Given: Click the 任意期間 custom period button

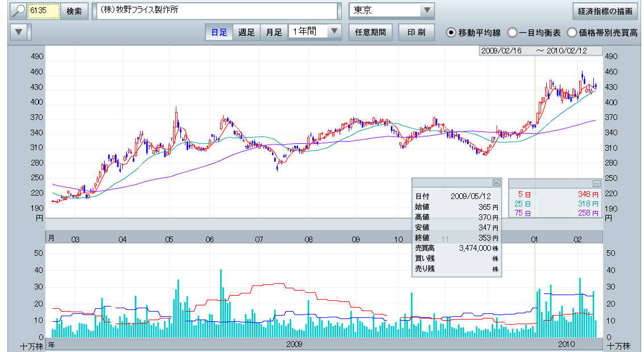Looking at the screenshot, I should click(370, 32).
